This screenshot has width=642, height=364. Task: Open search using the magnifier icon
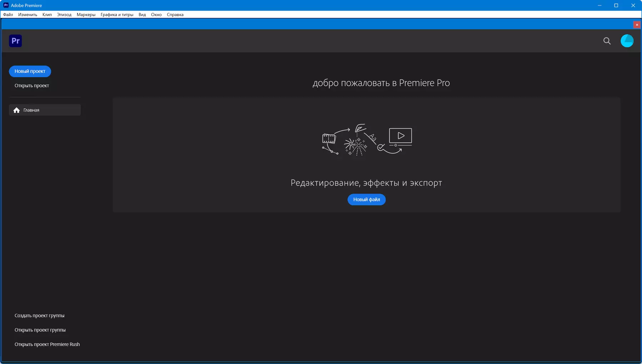coord(607,41)
